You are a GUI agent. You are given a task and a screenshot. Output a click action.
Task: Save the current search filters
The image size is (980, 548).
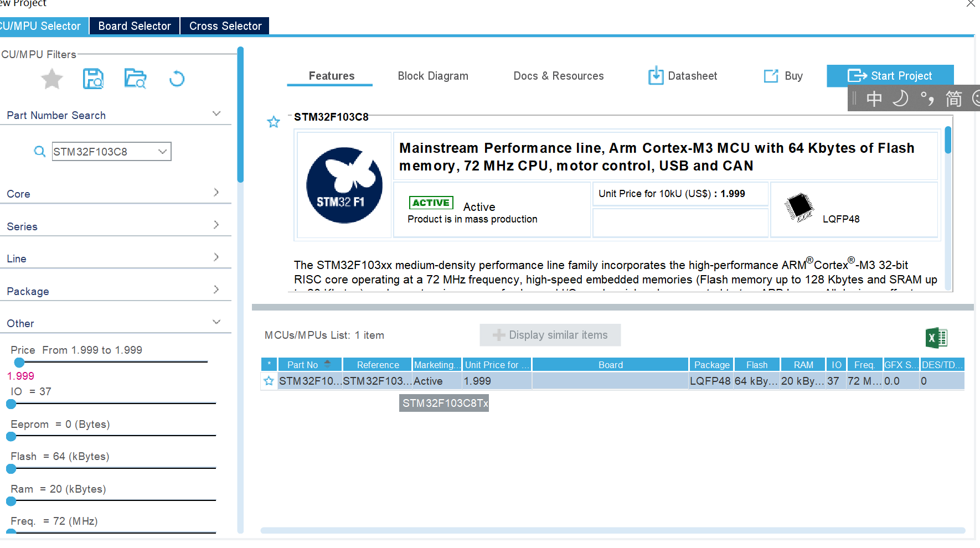93,79
